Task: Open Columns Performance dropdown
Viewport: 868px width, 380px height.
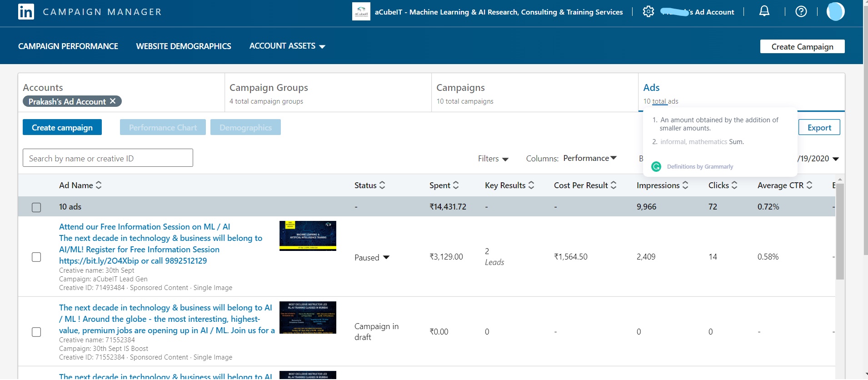Action: click(x=590, y=158)
